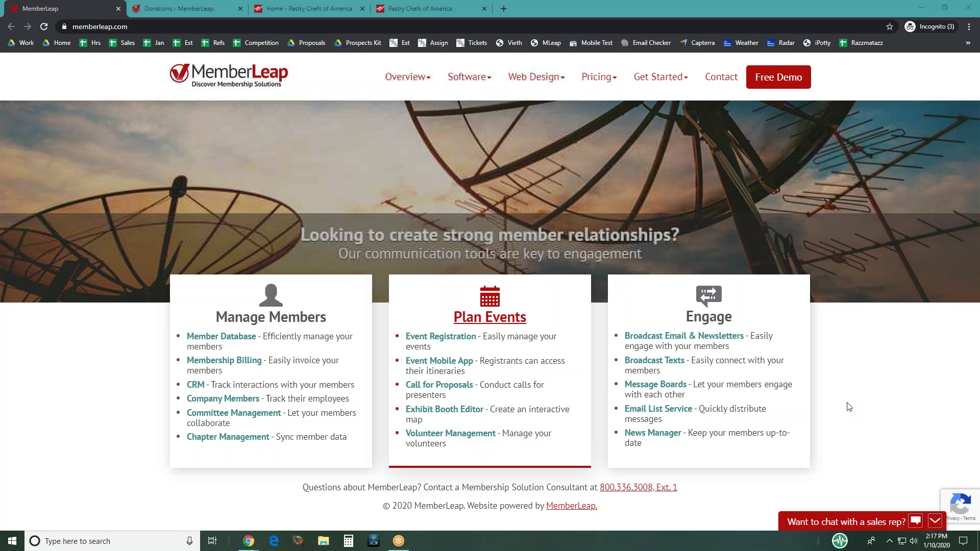Screen dimensions: 980x551
Task: Open the Email List Service link
Action: tap(658, 409)
